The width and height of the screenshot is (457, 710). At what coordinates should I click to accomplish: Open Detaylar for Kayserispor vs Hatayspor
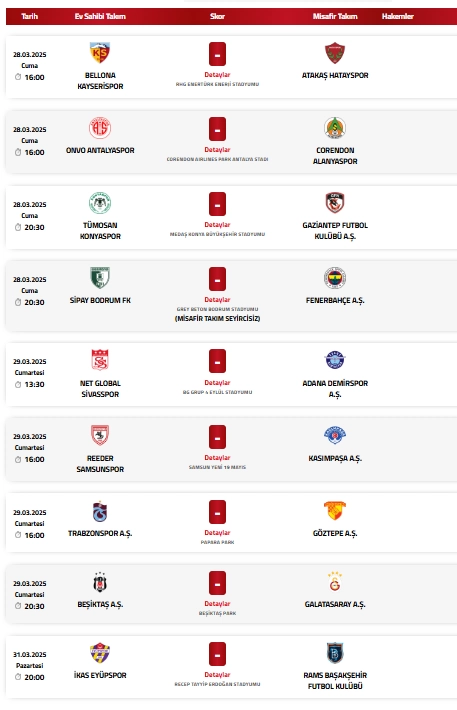tap(217, 75)
